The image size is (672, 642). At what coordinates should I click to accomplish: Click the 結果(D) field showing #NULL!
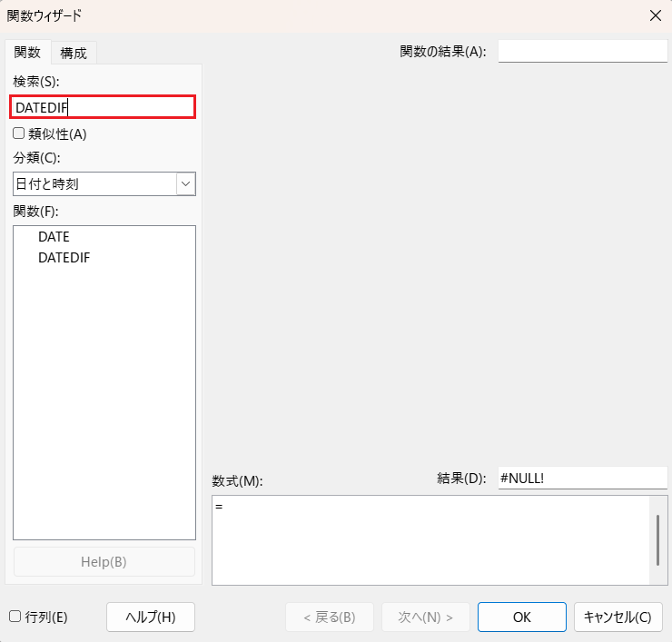[582, 478]
